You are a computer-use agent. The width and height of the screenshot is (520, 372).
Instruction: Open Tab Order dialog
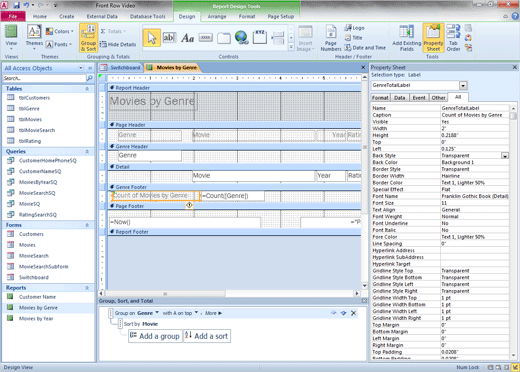[x=453, y=38]
